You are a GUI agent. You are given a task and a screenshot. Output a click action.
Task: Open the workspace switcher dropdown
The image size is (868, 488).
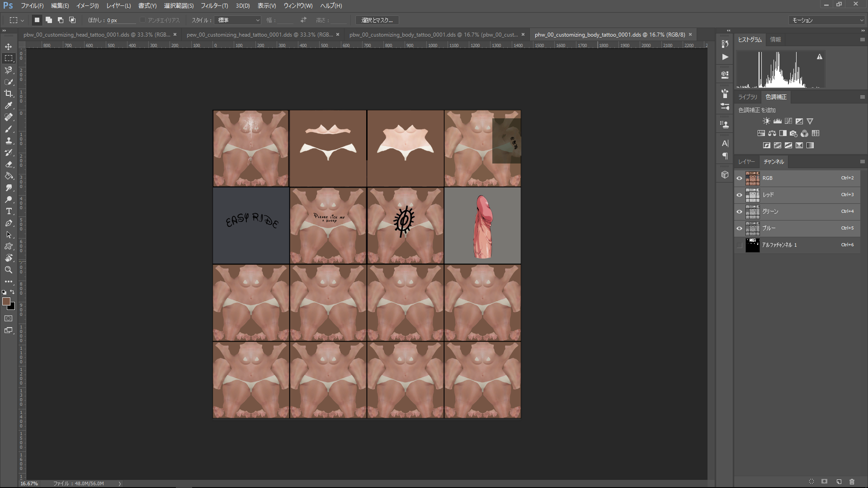click(x=827, y=20)
